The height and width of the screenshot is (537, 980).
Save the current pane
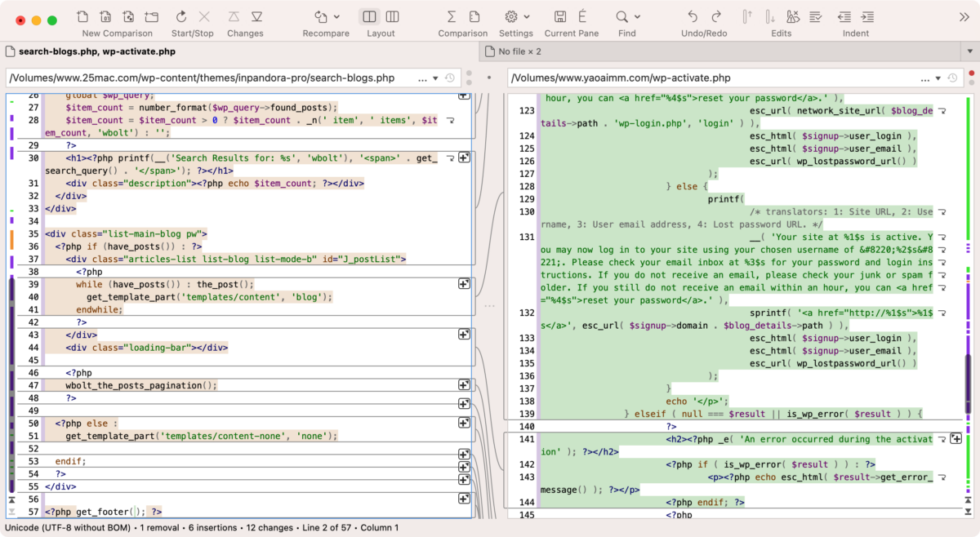point(560,16)
